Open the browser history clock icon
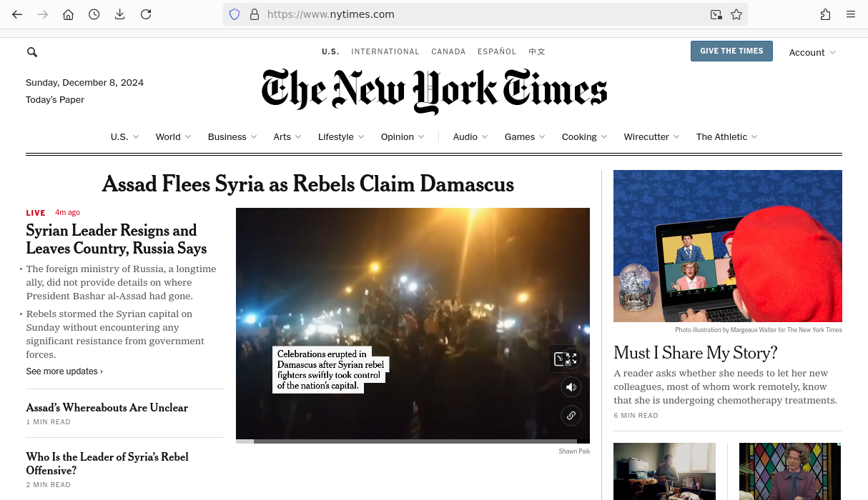The height and width of the screenshot is (500, 868). pos(94,14)
